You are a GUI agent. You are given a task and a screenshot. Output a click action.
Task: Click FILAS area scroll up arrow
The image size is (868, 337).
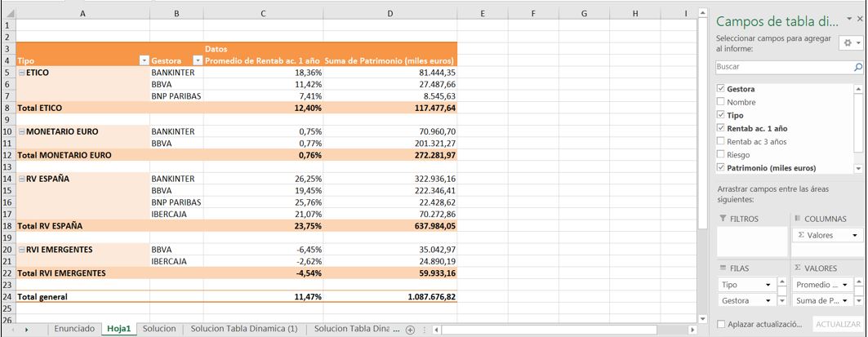782,282
